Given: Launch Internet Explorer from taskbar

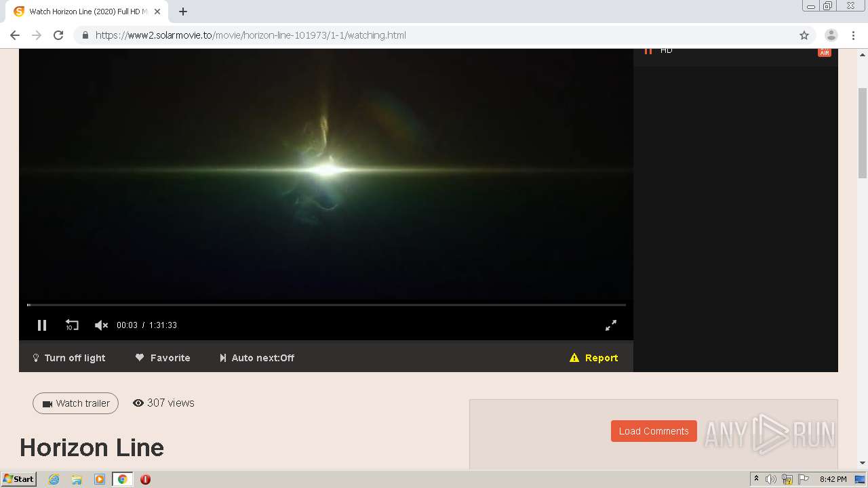Looking at the screenshot, I should [54, 479].
